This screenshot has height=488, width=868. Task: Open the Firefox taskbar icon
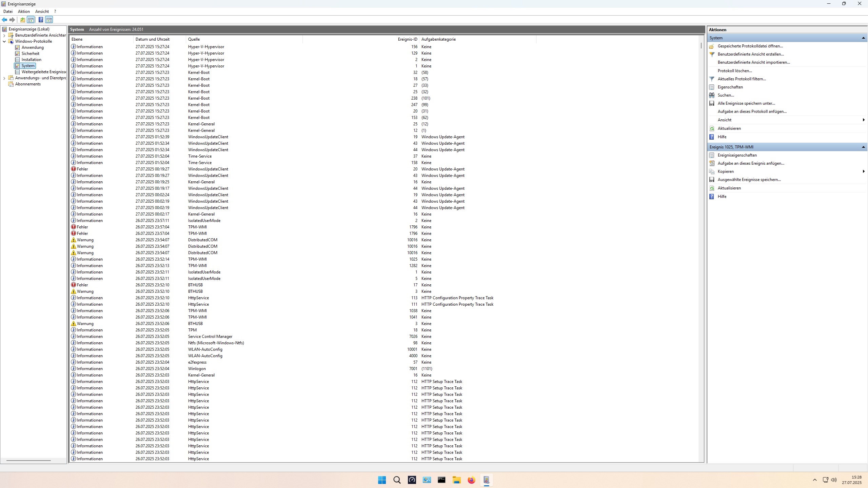[471, 480]
